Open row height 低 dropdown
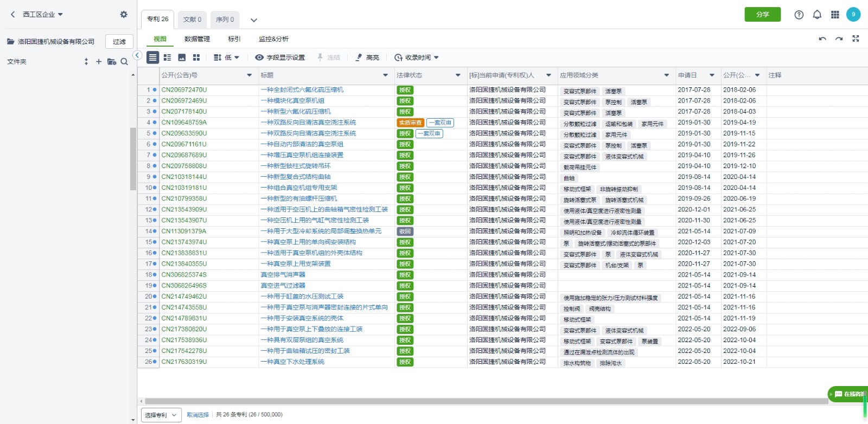Image resolution: width=868 pixels, height=424 pixels. point(227,57)
